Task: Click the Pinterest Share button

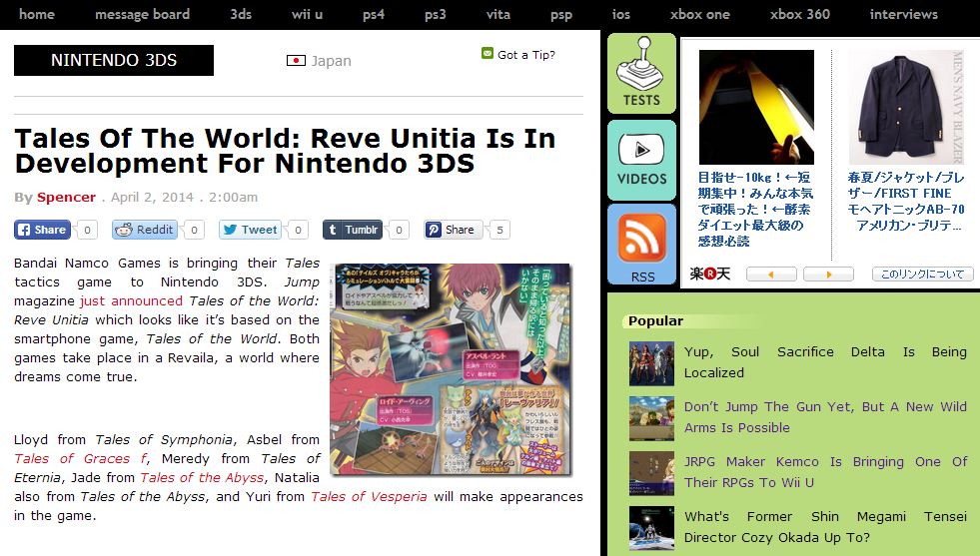Action: [x=454, y=230]
